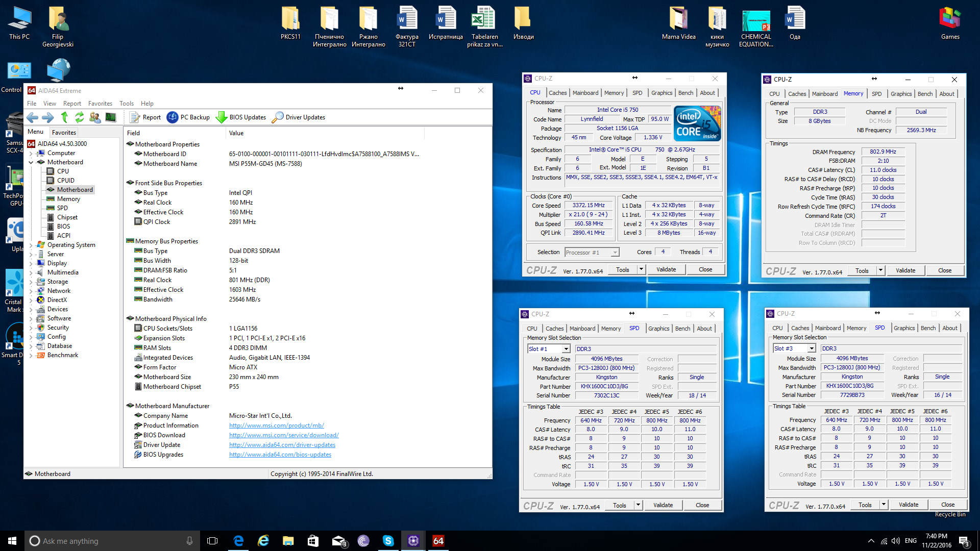The image size is (980, 551).
Task: Open Microsoft Edge from the taskbar
Action: (238, 541)
